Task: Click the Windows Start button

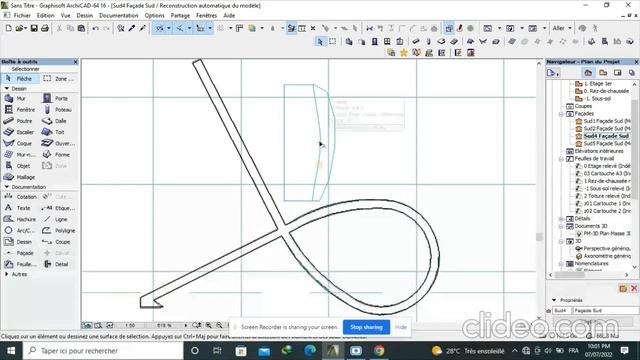Action: 11,351
